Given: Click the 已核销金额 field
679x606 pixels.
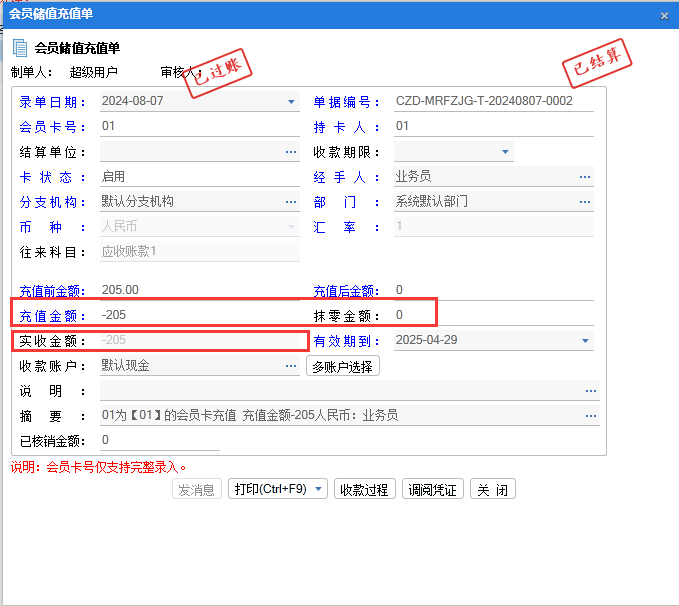Looking at the screenshot, I should 160,441.
